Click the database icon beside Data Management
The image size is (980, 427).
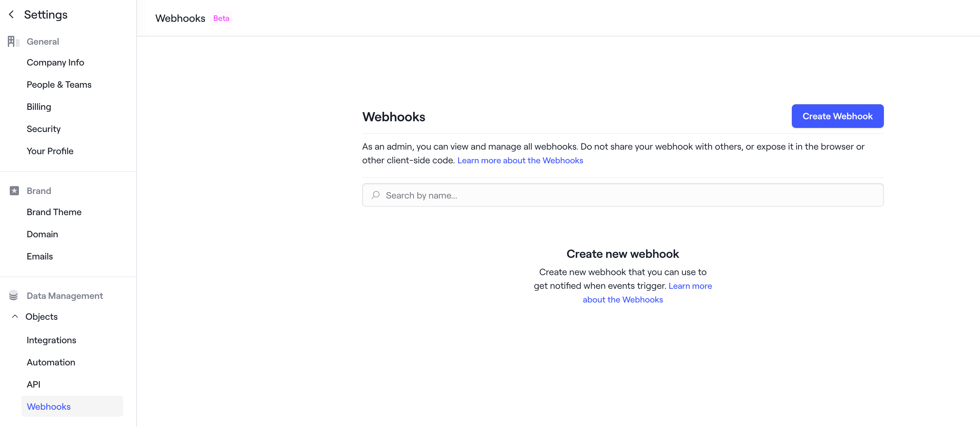point(13,295)
